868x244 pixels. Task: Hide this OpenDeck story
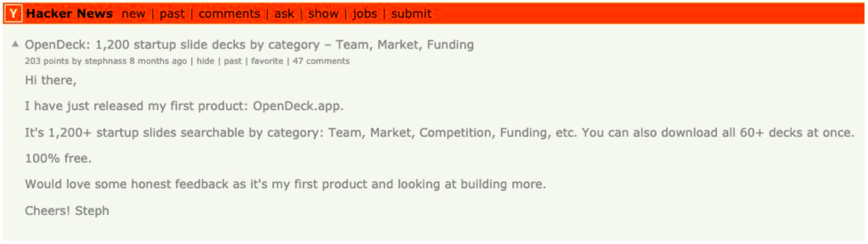click(x=205, y=61)
